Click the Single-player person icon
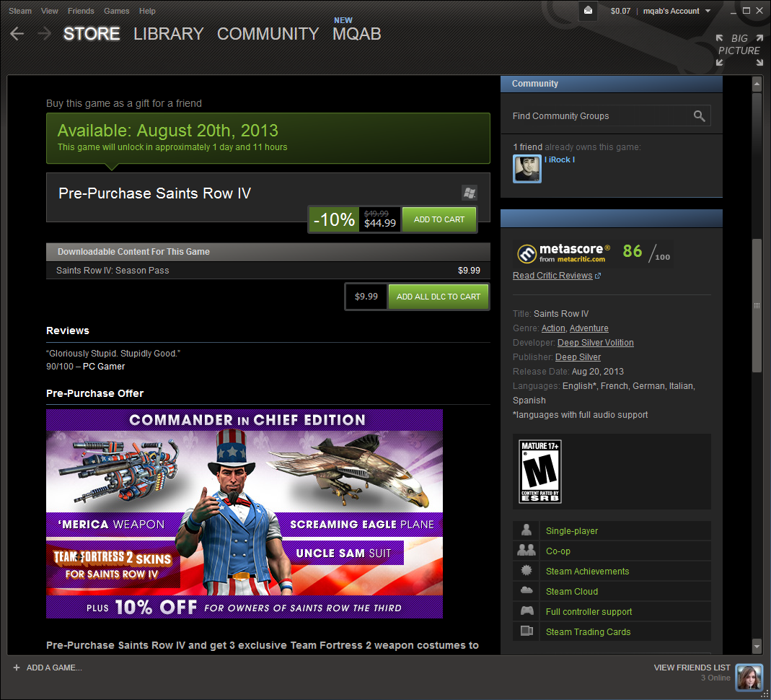 point(526,530)
